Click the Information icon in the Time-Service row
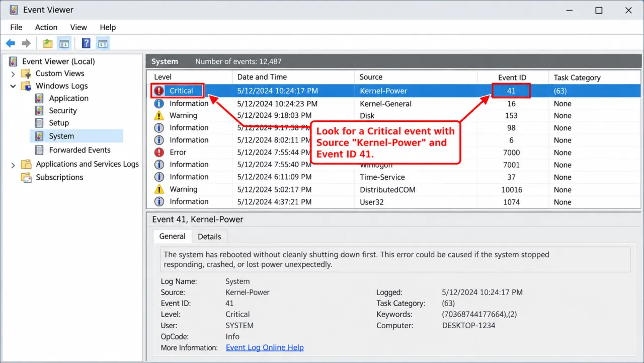Viewport: 644px width, 363px height. click(x=159, y=177)
